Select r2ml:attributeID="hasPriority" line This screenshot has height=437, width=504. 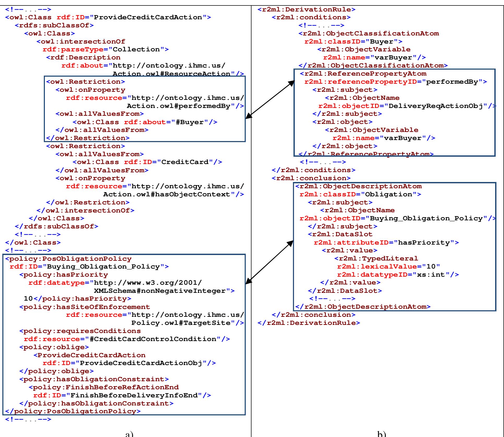coord(386,243)
